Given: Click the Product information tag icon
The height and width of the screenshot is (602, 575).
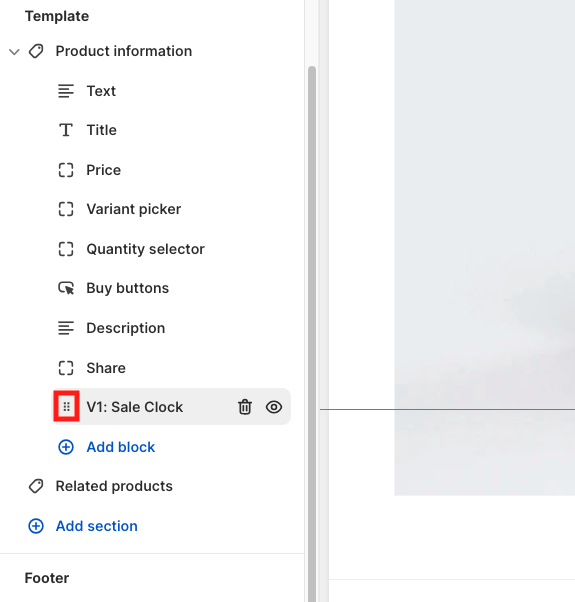Looking at the screenshot, I should (x=36, y=51).
